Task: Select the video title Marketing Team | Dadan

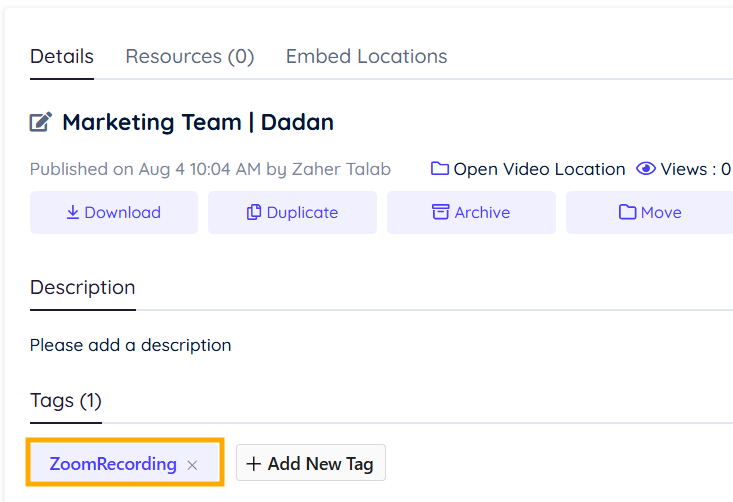Action: [197, 123]
